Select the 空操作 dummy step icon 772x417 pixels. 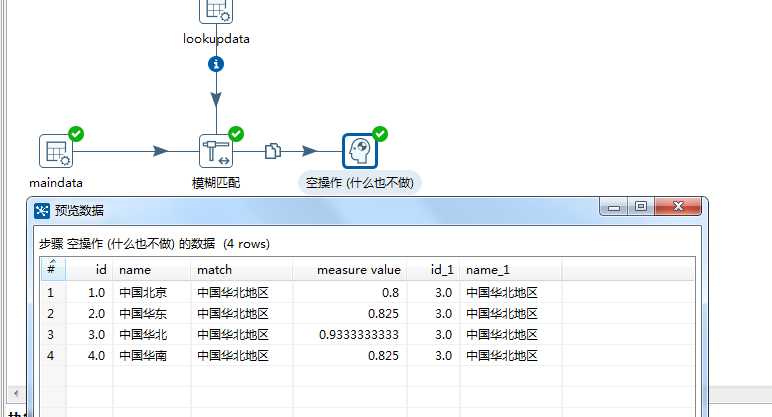point(360,151)
